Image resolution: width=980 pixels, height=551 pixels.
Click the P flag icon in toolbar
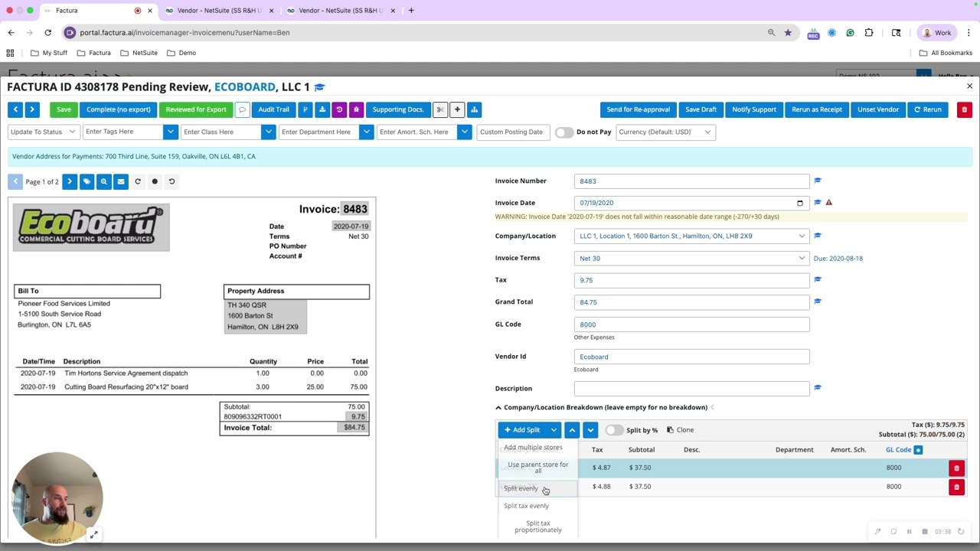(x=305, y=109)
